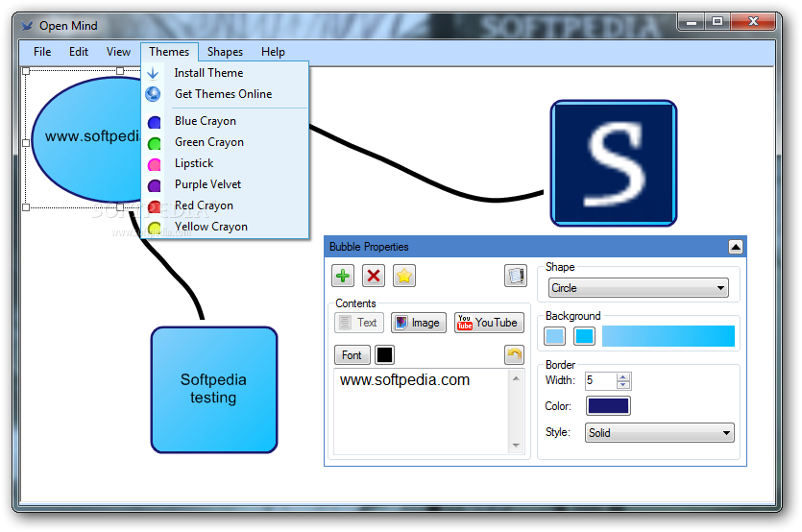Image resolution: width=802 pixels, height=532 pixels.
Task: Click the copy pages icon in Bubble Properties
Action: tap(516, 277)
